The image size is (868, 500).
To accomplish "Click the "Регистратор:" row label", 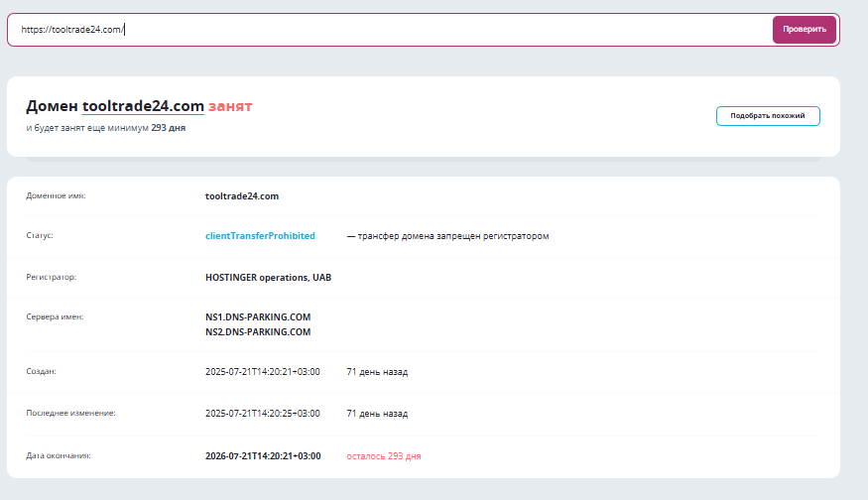I will point(51,278).
